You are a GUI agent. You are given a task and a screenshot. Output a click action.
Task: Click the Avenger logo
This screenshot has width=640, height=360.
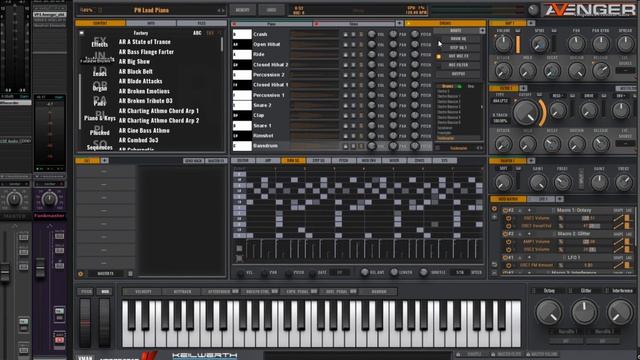(590, 10)
